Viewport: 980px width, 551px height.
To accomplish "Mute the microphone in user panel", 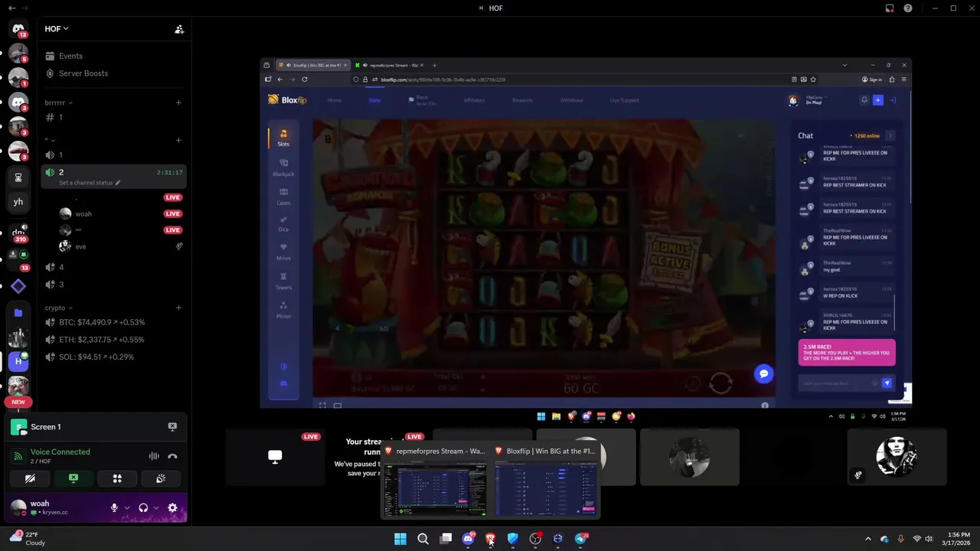I will pos(114,508).
